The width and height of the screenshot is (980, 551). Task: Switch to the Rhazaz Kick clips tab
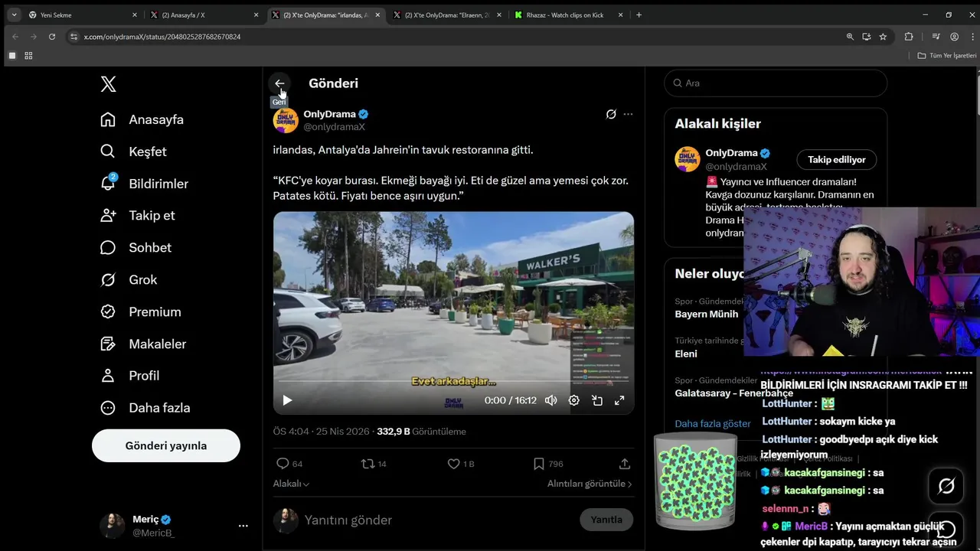click(x=569, y=15)
